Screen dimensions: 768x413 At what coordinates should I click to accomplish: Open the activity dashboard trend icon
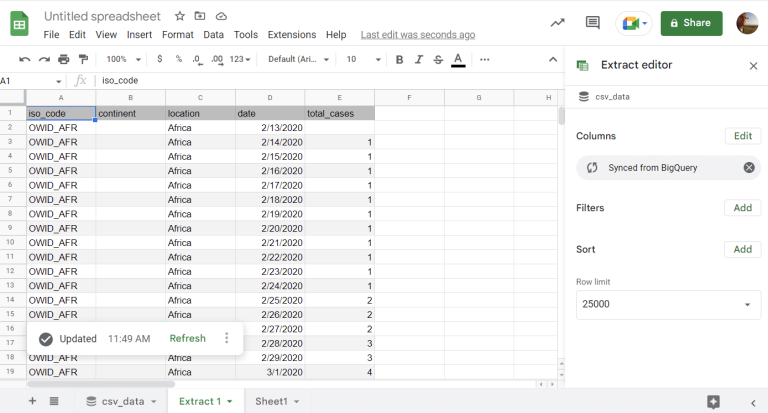coord(557,23)
